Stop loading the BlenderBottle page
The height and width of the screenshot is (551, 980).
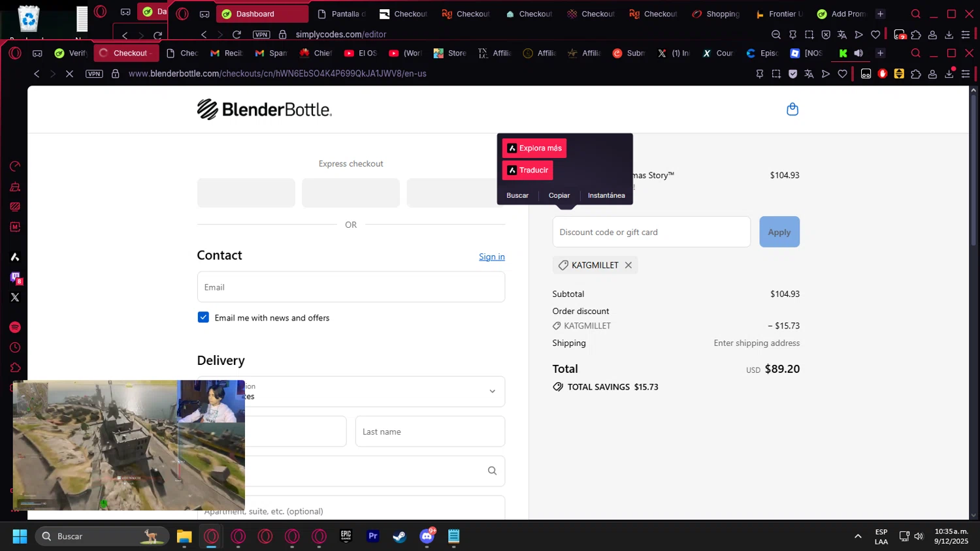pos(69,74)
